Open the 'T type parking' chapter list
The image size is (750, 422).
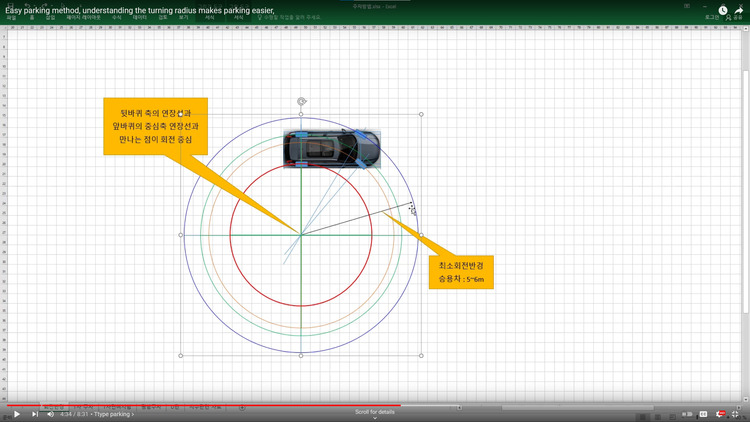tap(114, 414)
